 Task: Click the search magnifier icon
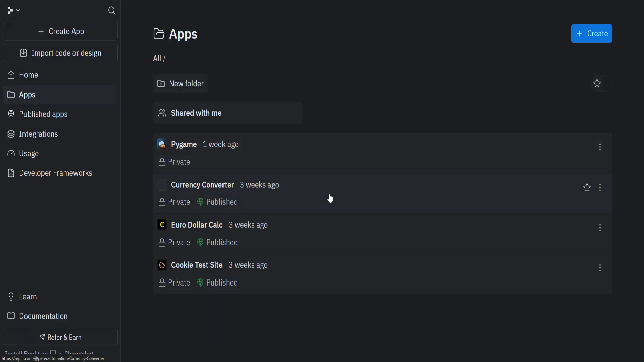[x=112, y=11]
